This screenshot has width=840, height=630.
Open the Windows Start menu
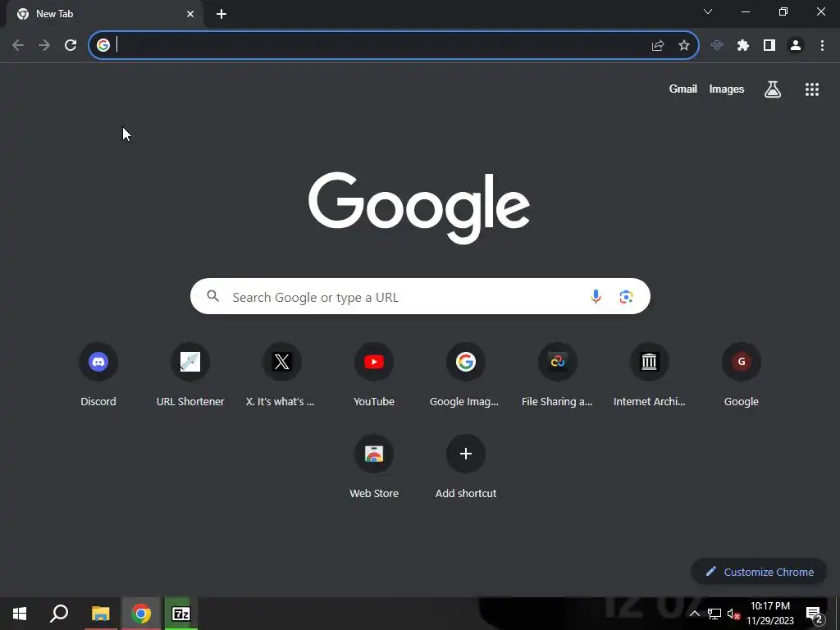point(20,614)
